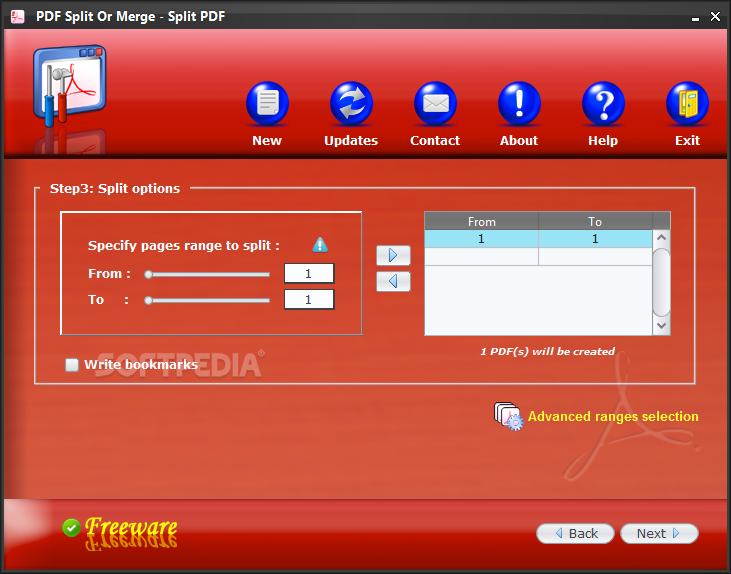The image size is (731, 574).
Task: Open the About exclamation icon
Action: coord(519,104)
